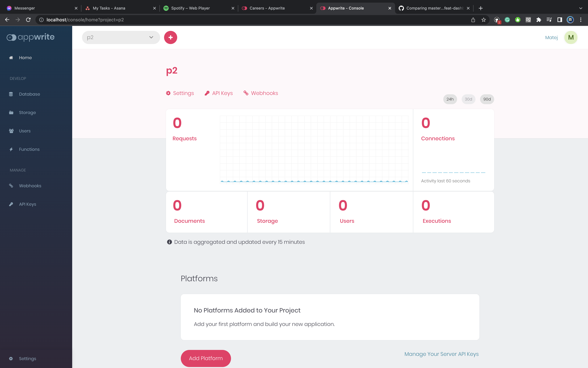Click the Users stat card
The image size is (588, 368).
click(371, 212)
